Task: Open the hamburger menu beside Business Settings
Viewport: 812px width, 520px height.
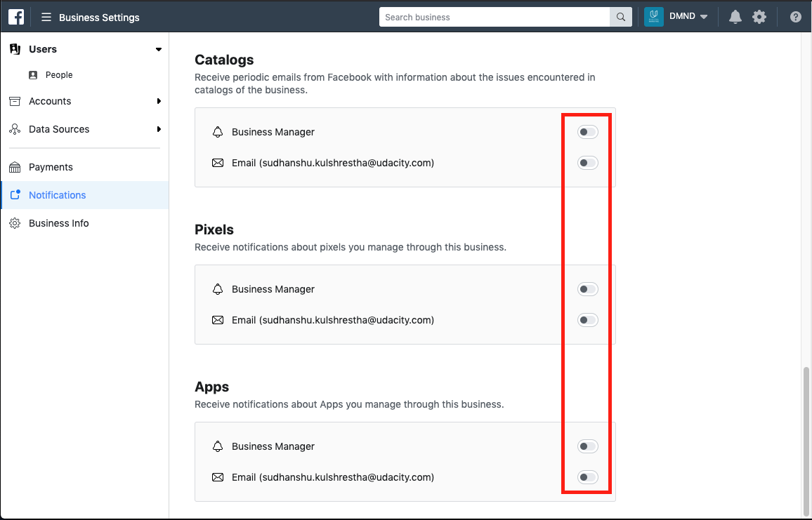Action: click(46, 16)
